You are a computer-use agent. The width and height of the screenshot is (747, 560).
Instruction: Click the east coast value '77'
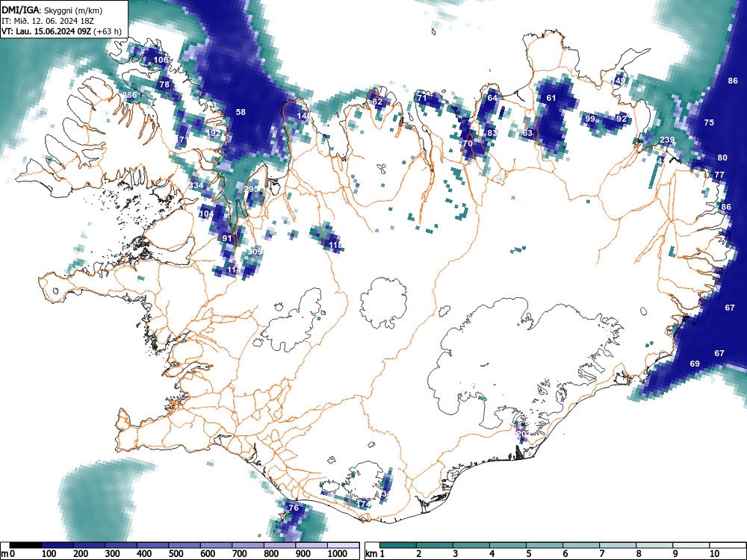(719, 175)
